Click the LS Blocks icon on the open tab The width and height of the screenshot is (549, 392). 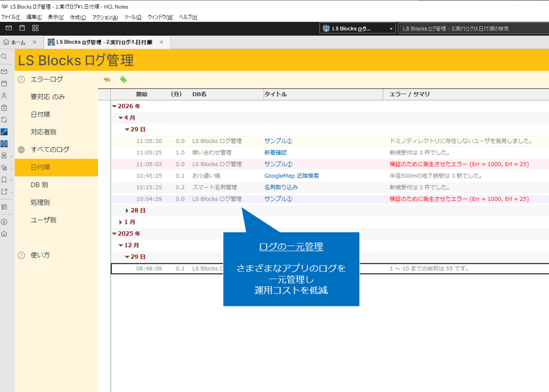click(51, 42)
